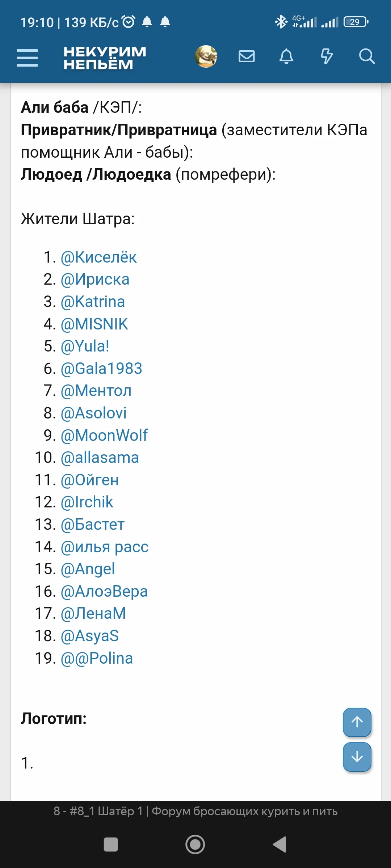Tap the battery indicator in status bar
Image resolution: width=391 pixels, height=868 pixels.
[x=356, y=22]
